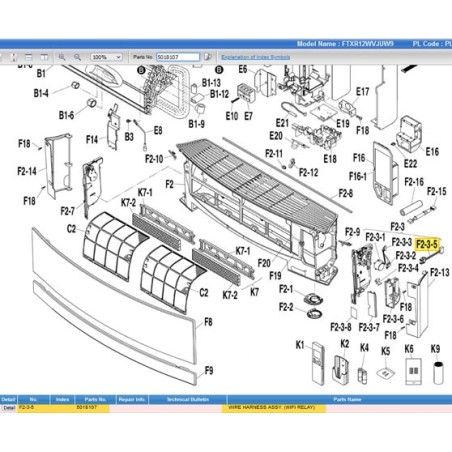Select the K7-1 label above the upper filter frame

click(145, 192)
